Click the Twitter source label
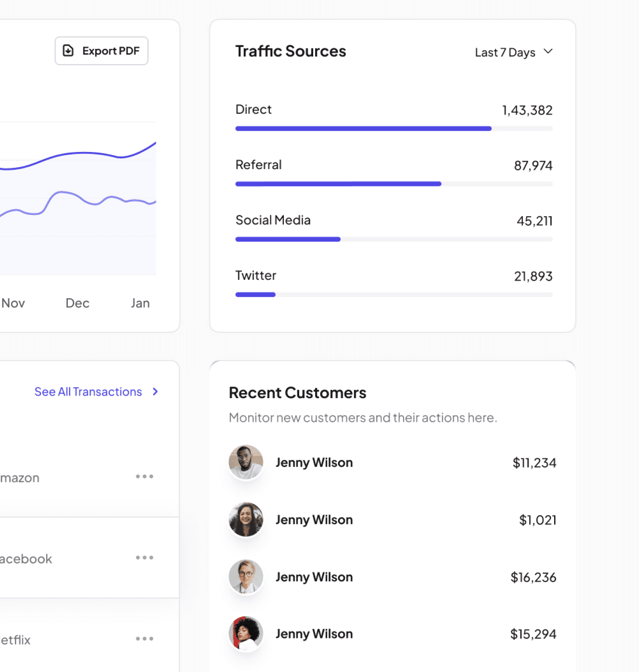 click(256, 275)
